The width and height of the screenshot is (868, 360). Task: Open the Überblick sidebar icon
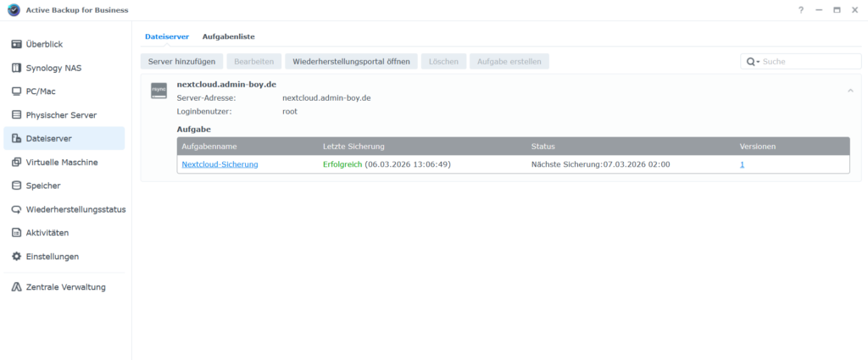(x=16, y=44)
